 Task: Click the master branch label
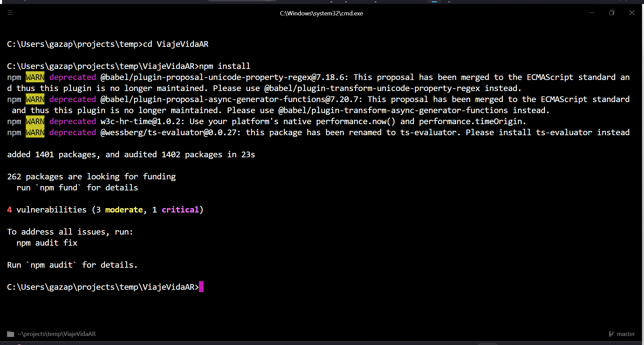click(x=626, y=334)
